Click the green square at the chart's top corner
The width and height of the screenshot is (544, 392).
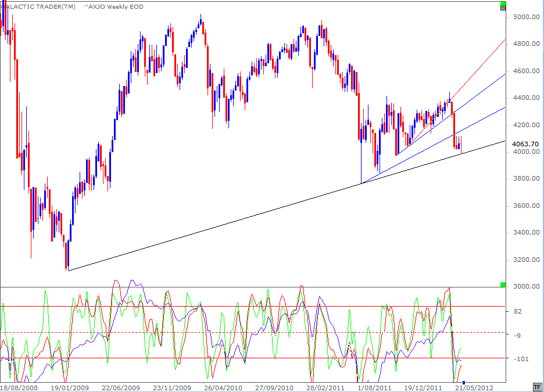coord(503,3)
